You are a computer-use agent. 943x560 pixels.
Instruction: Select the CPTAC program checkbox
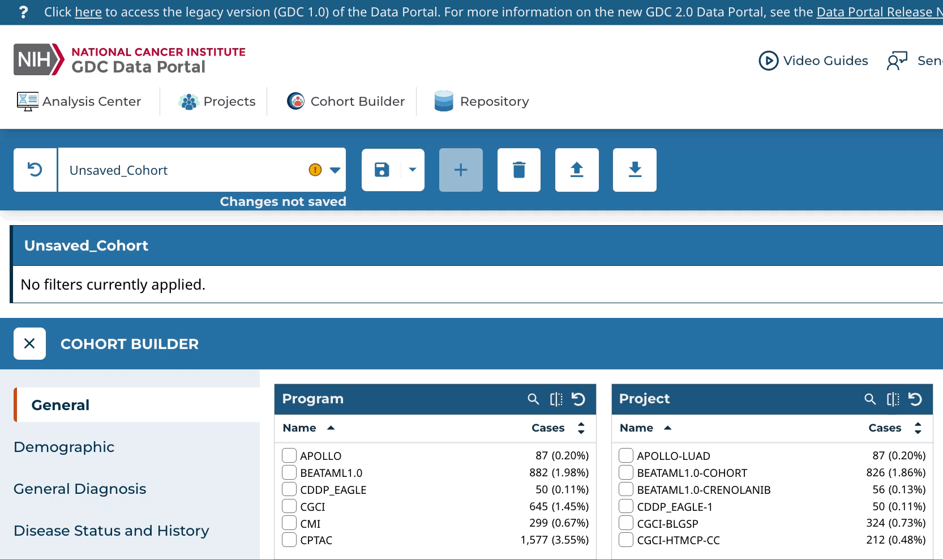[x=289, y=540]
